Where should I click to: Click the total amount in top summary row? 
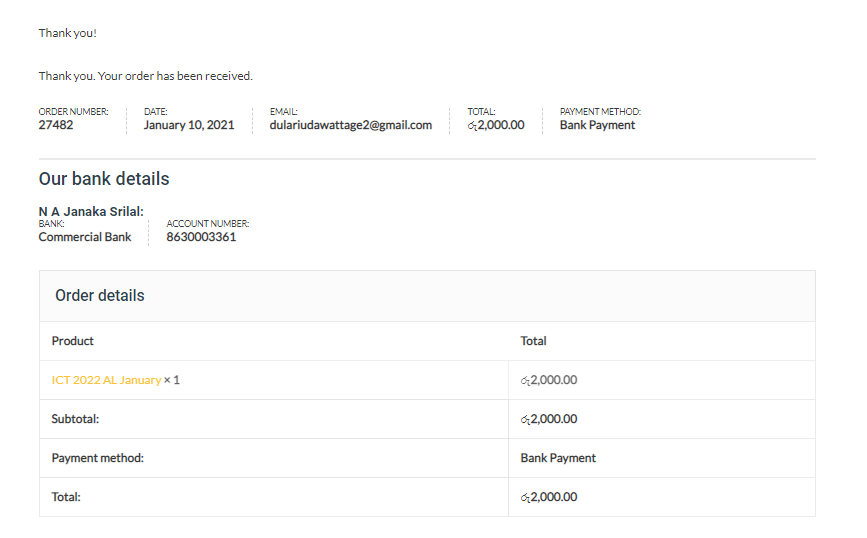pyautogui.click(x=496, y=125)
